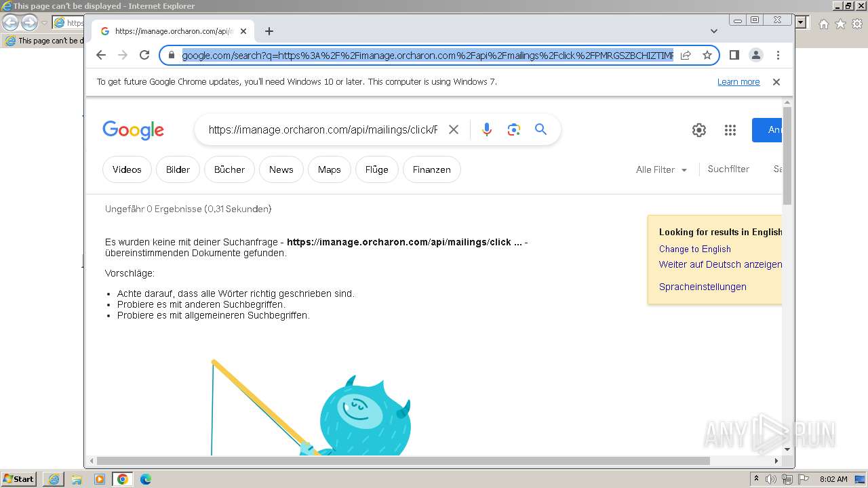Image resolution: width=868 pixels, height=488 pixels.
Task: Show hidden system tray icons
Action: coord(756,479)
